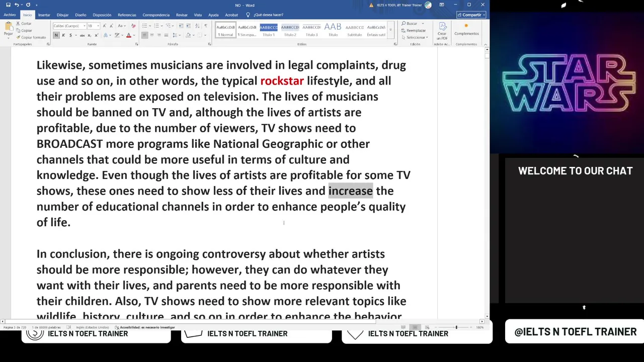Click the account warning triangle icon
This screenshot has width=644, height=362.
[x=371, y=5]
